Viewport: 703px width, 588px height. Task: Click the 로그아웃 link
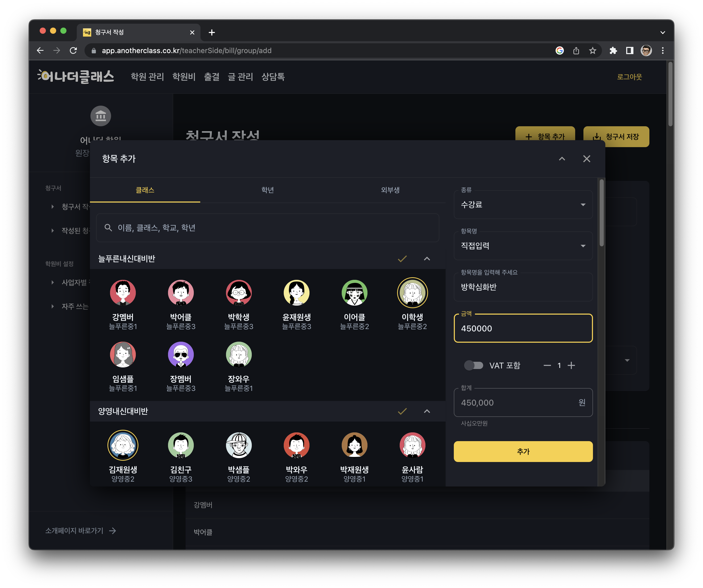pyautogui.click(x=629, y=77)
